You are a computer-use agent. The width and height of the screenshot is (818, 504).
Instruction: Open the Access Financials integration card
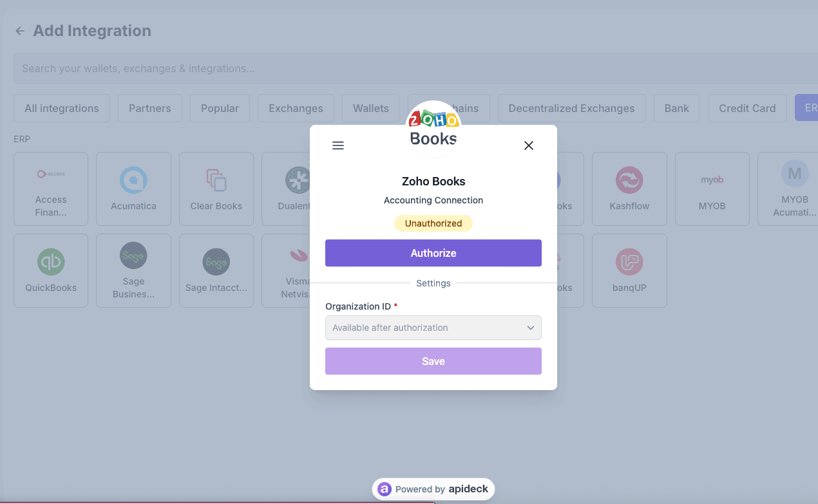click(51, 189)
